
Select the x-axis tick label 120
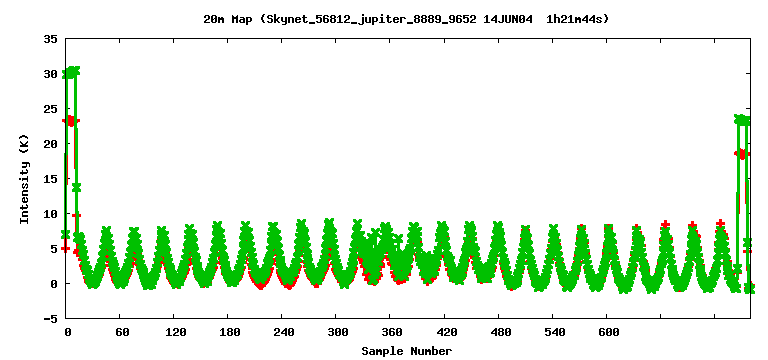tap(176, 332)
